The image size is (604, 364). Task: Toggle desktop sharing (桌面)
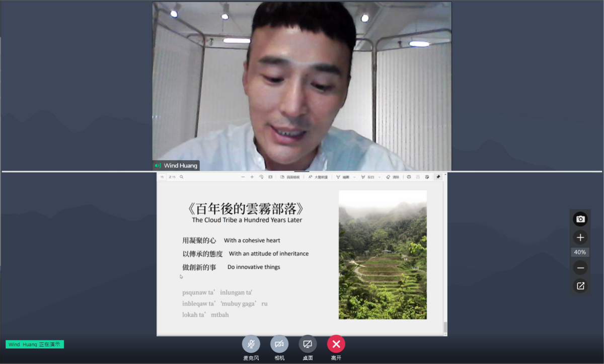pyautogui.click(x=308, y=344)
